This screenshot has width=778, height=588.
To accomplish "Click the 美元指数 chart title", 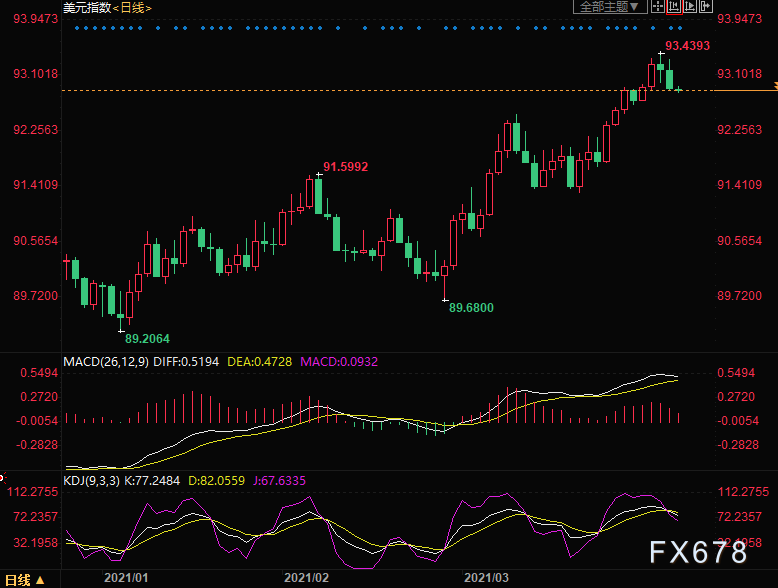I will tap(87, 8).
